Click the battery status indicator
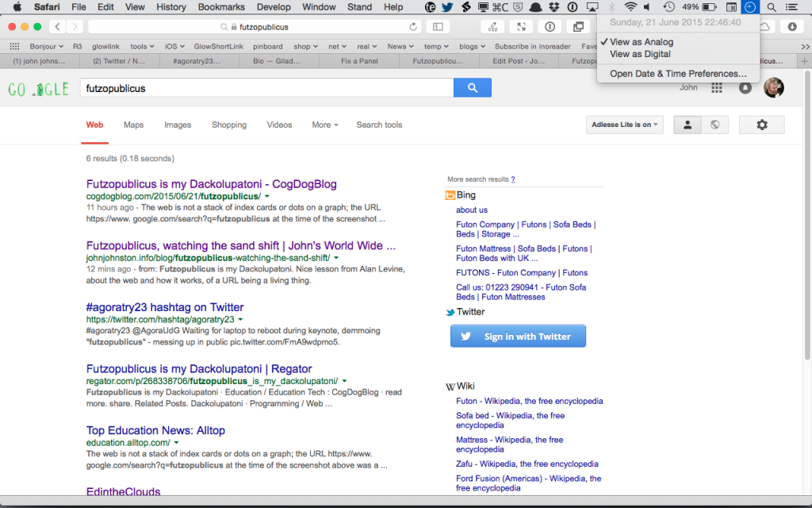Screen dimensions: 812x508 699,6
